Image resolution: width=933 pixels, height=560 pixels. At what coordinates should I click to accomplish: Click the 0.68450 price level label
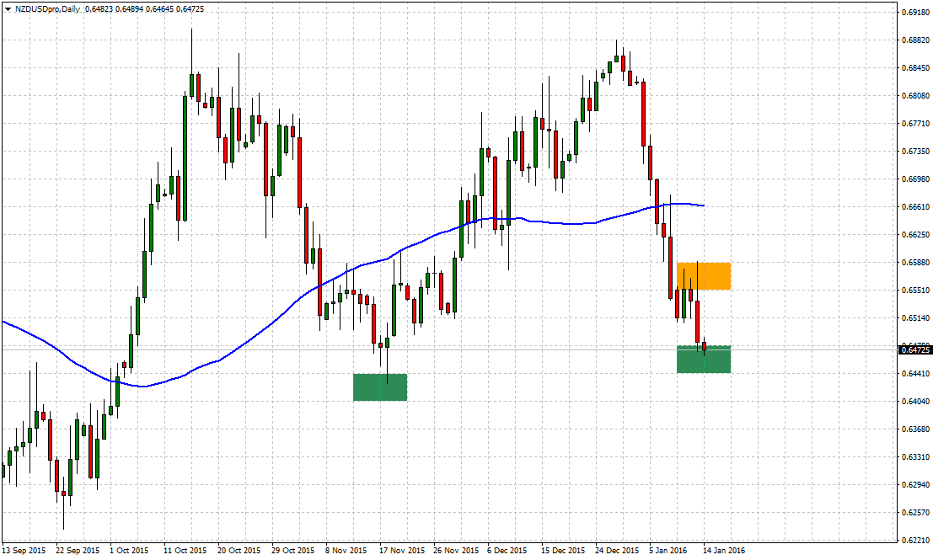pyautogui.click(x=915, y=67)
